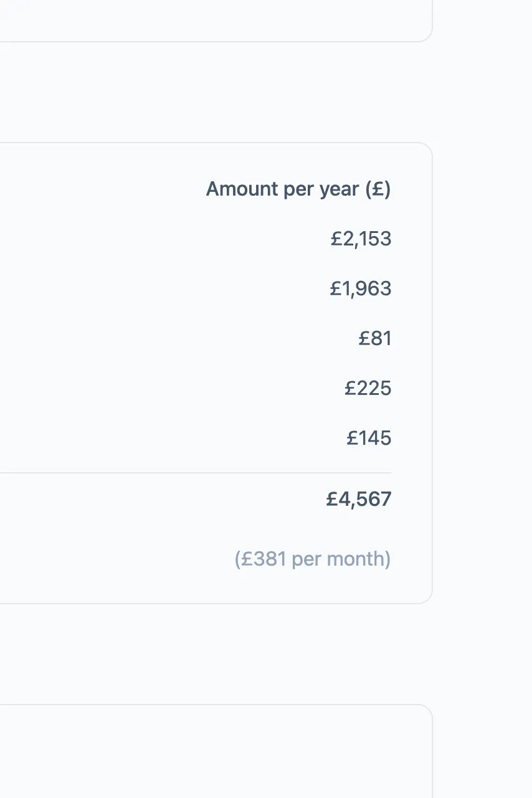This screenshot has height=798, width=532.
Task: Click the £81 amount entry
Action: click(x=375, y=338)
